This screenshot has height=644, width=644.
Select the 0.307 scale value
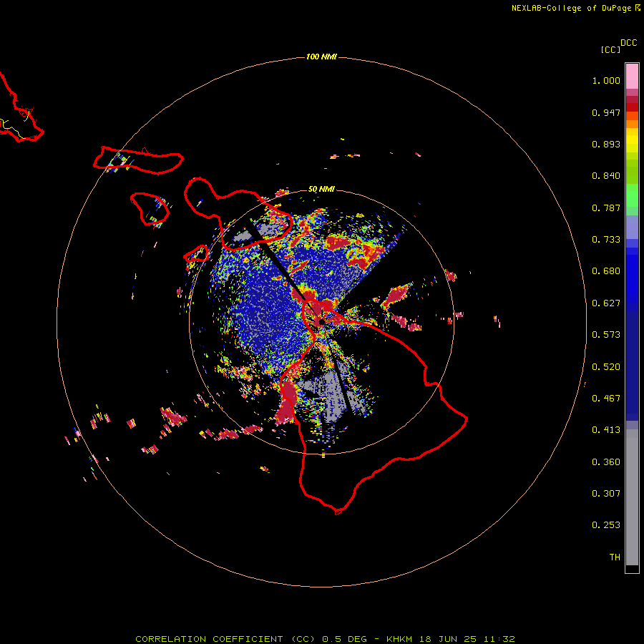click(x=606, y=494)
